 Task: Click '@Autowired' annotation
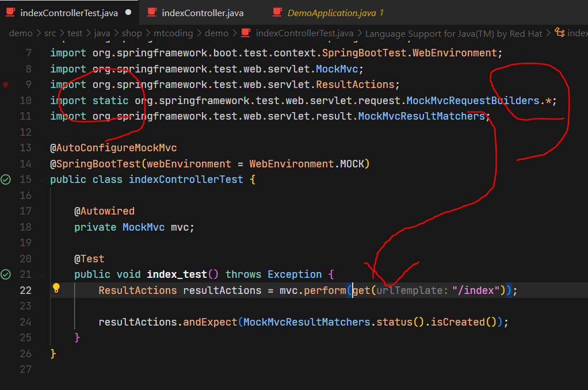[104, 211]
